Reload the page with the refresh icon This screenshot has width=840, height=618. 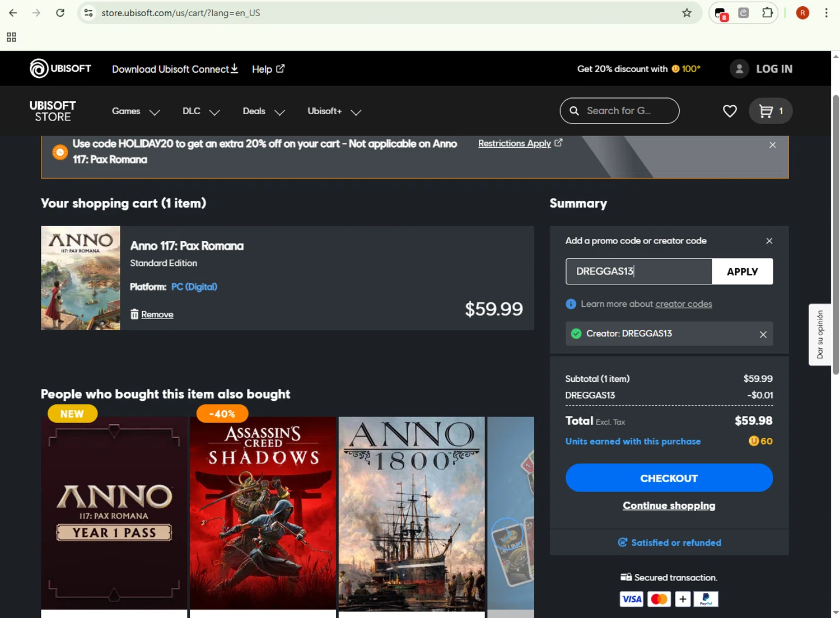(60, 13)
